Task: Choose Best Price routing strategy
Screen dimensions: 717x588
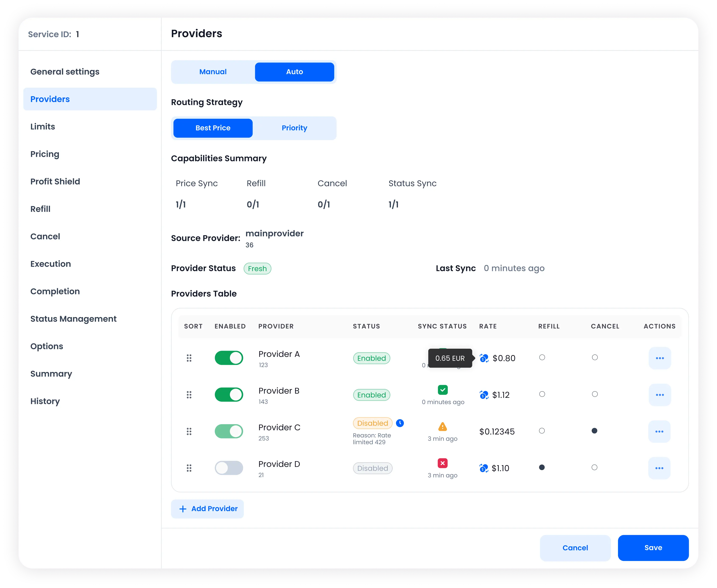Action: coord(213,128)
